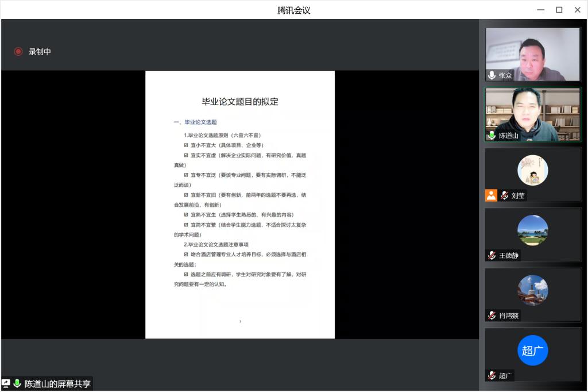Click the muted microphone icon next to 超广

tap(492, 376)
